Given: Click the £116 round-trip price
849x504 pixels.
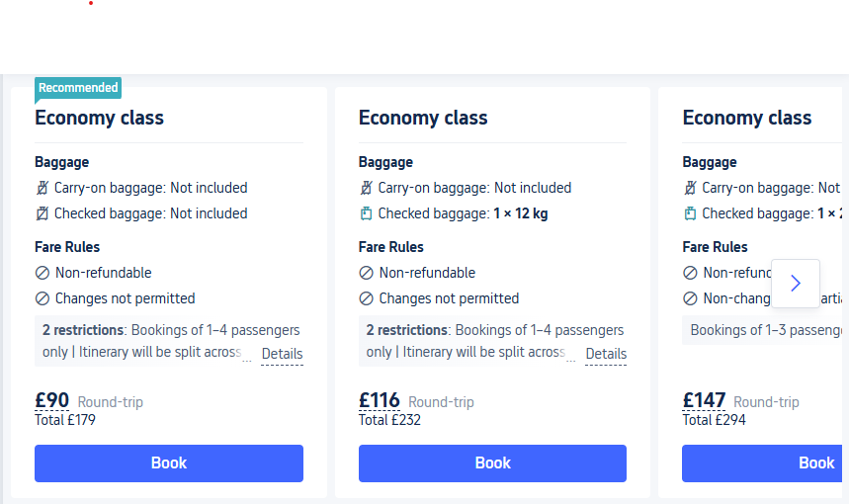Looking at the screenshot, I should click(x=380, y=400).
